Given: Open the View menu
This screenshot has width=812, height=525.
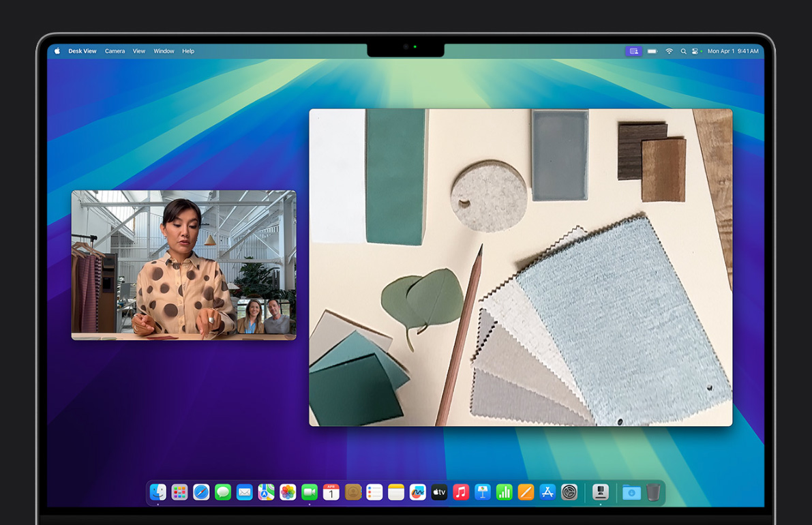Looking at the screenshot, I should (x=139, y=50).
